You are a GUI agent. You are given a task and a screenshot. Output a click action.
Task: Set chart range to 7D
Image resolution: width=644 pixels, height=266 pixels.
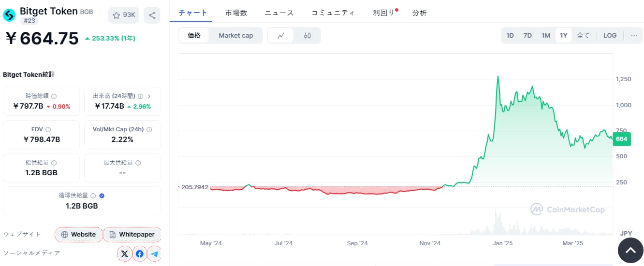tap(527, 35)
